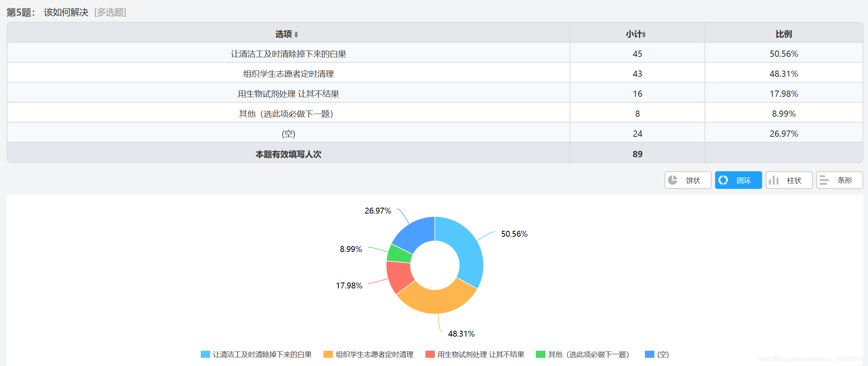Click the 50.56% chart label
868x366 pixels.
pos(514,234)
